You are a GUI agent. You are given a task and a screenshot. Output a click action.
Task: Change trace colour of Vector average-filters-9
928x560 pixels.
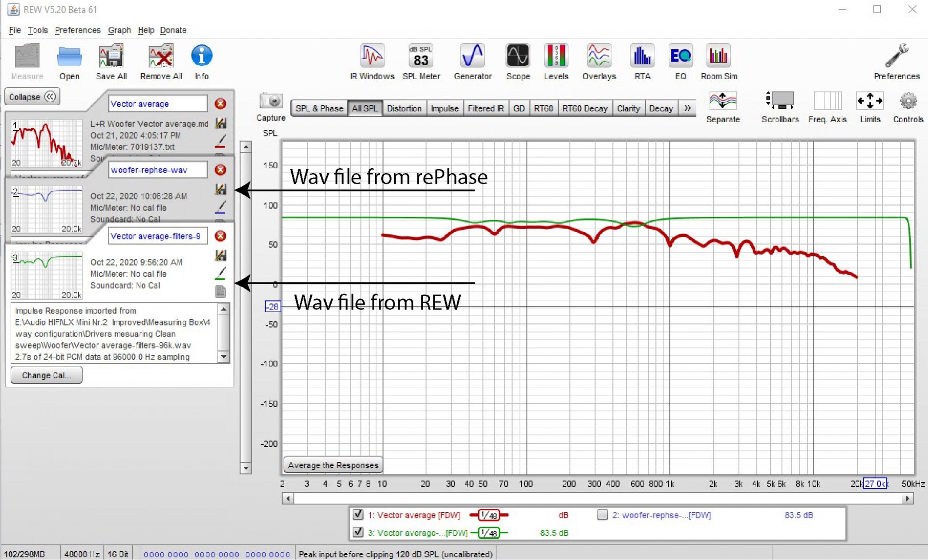point(220,274)
